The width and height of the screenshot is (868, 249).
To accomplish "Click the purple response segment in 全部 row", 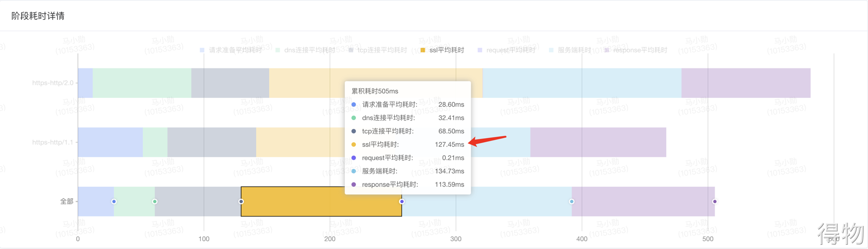I will (643, 201).
